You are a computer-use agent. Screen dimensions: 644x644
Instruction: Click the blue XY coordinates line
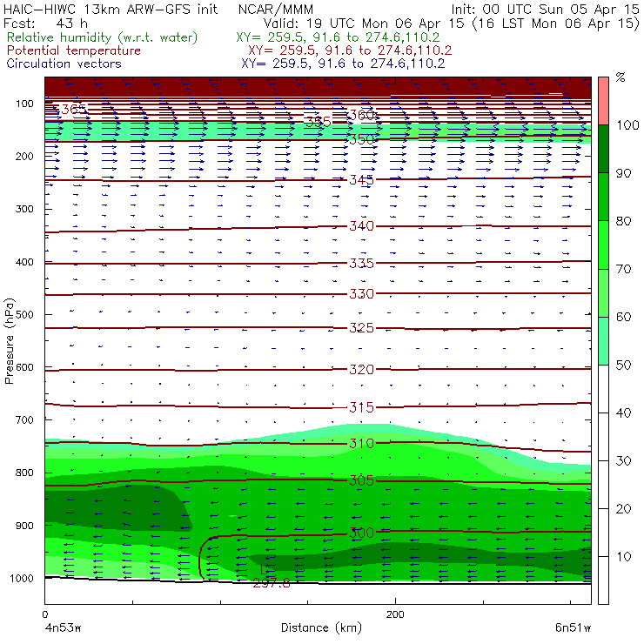(343, 64)
